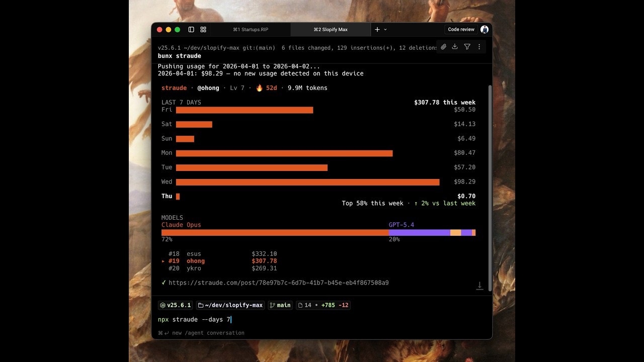Click the Wed usage bar
The image size is (644, 362).
[x=308, y=182]
